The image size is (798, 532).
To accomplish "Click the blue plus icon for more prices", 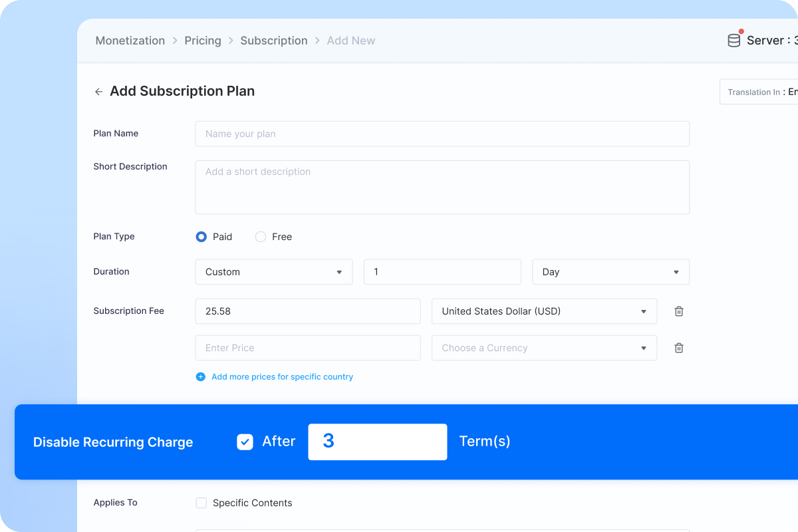I will point(201,377).
